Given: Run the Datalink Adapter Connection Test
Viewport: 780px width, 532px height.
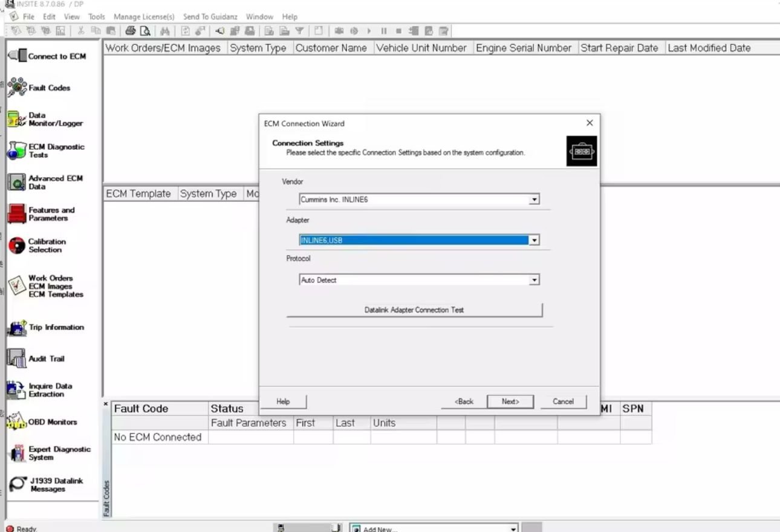Looking at the screenshot, I should [414, 310].
